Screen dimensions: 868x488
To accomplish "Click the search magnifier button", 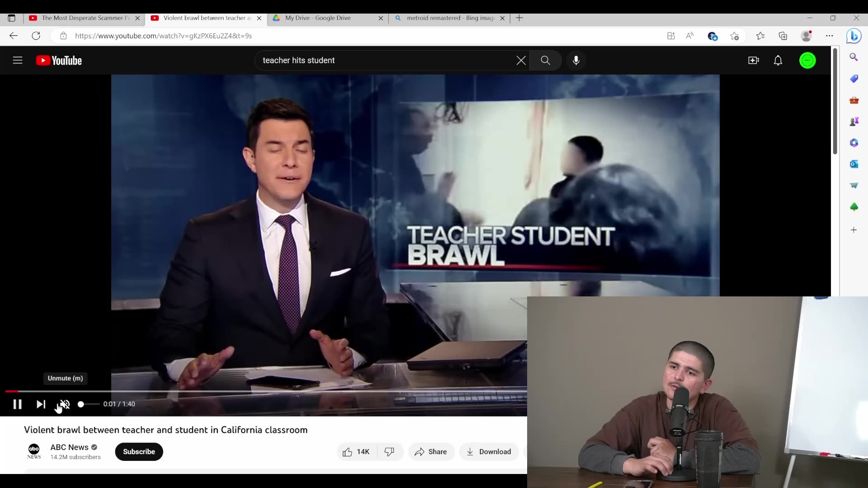I will 545,61.
